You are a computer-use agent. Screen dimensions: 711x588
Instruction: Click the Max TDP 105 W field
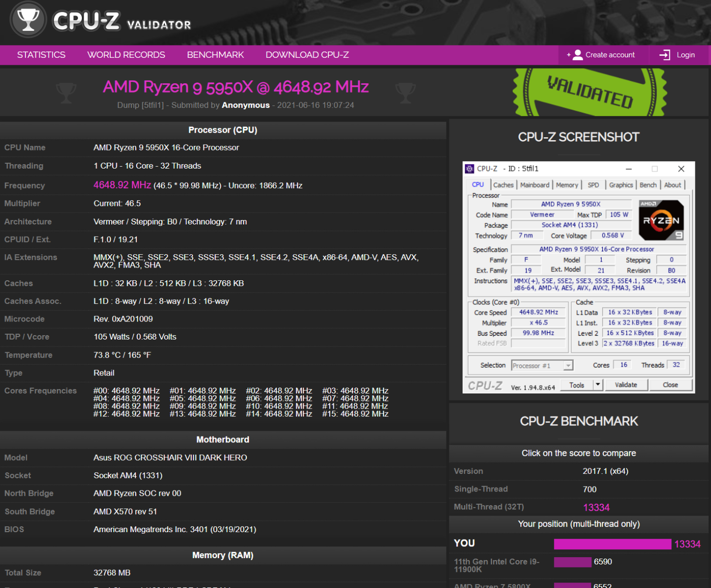[x=619, y=215]
